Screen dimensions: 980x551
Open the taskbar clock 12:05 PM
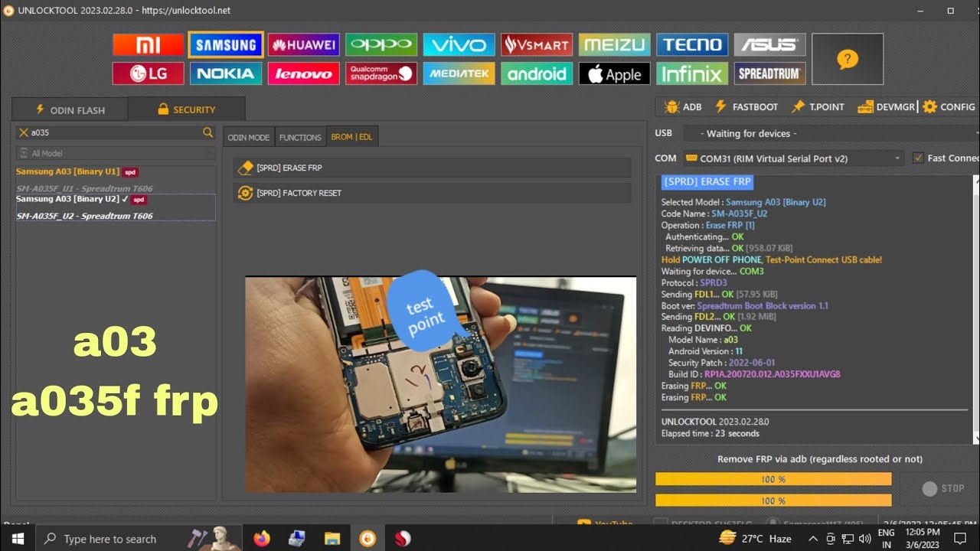(x=922, y=539)
